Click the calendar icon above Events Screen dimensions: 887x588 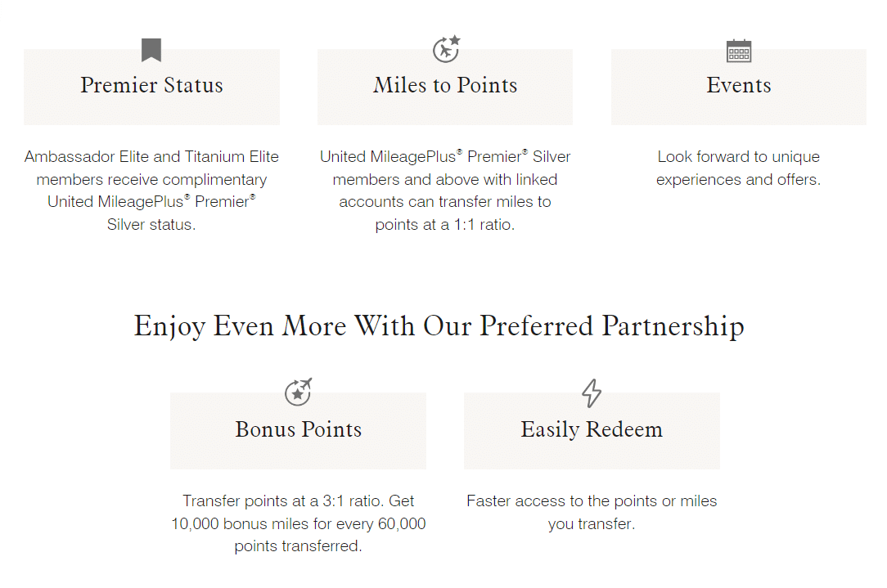click(x=739, y=51)
